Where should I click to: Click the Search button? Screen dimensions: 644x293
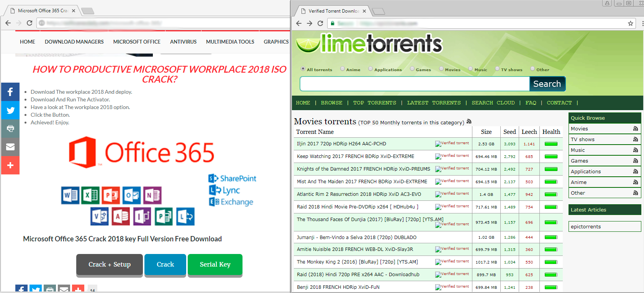tap(547, 84)
